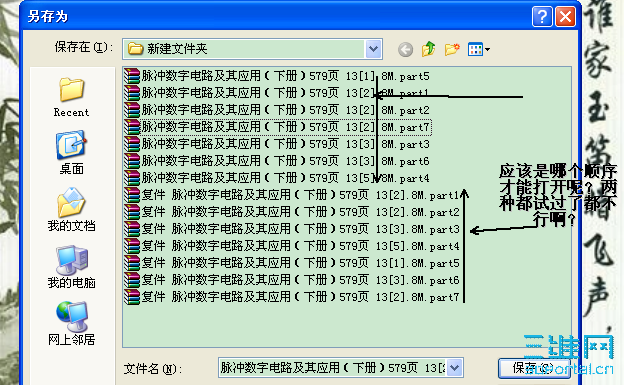Open the View menu icon

coord(478,49)
